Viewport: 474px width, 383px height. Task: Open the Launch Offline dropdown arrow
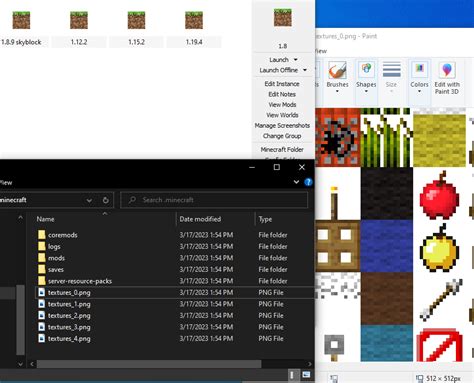(305, 70)
